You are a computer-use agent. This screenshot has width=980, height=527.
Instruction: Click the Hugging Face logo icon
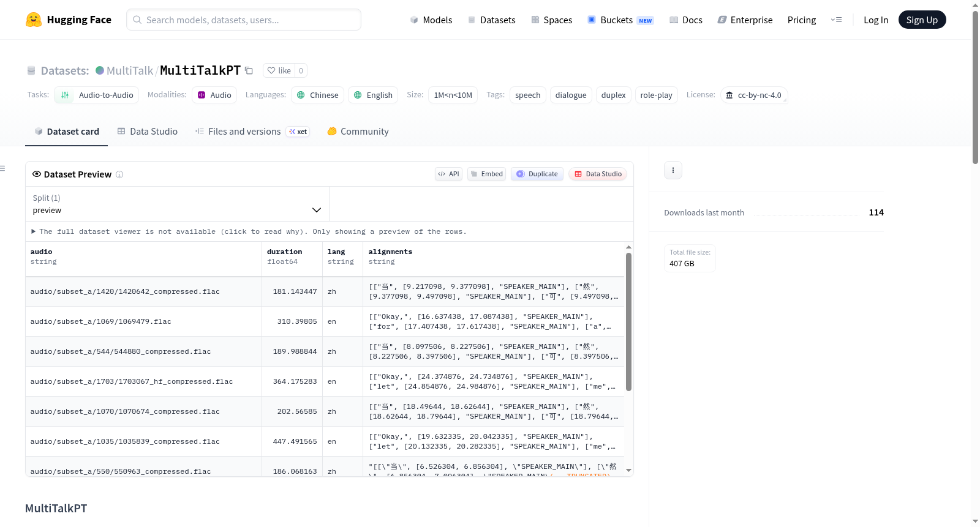pos(34,20)
